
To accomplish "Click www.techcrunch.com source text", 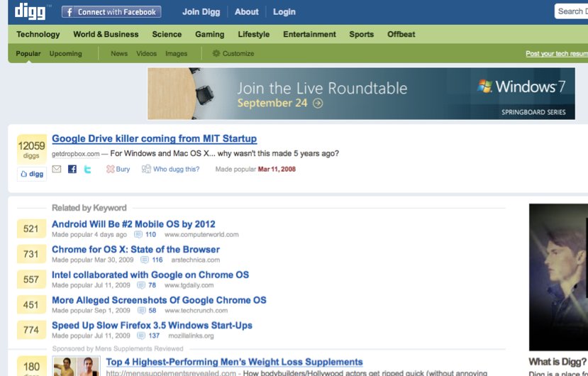I will point(196,310).
